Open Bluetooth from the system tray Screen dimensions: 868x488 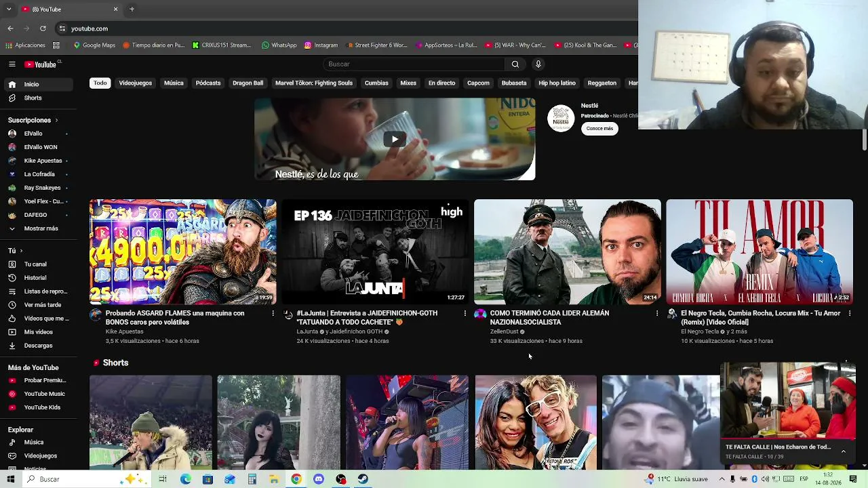(x=754, y=479)
